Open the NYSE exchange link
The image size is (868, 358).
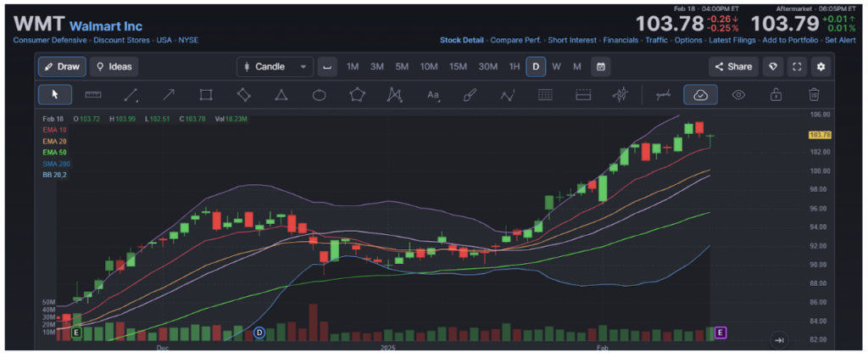pos(188,41)
